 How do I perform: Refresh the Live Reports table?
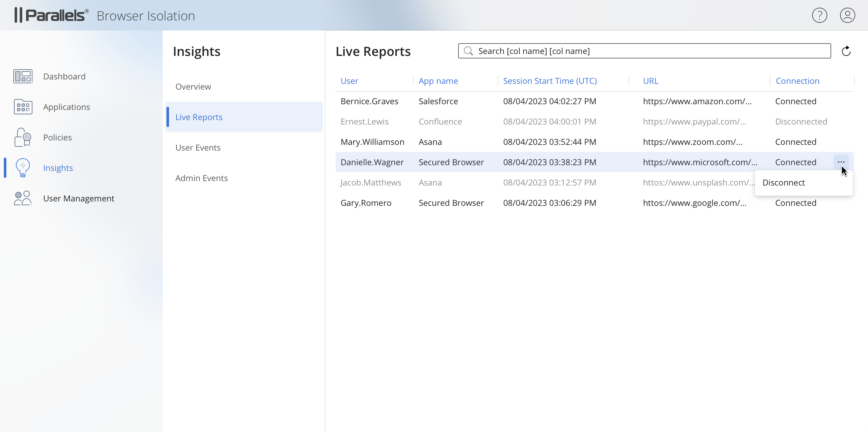coord(846,51)
